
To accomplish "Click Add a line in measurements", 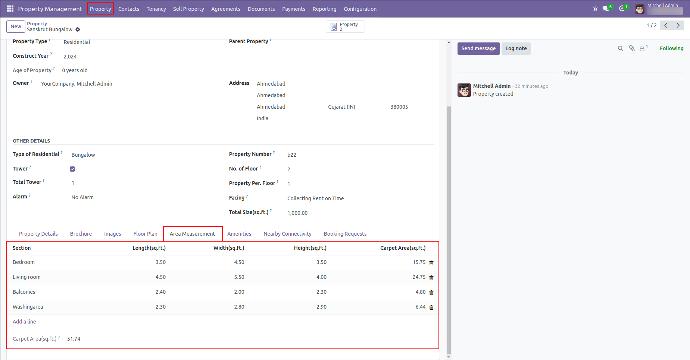I will [24, 322].
